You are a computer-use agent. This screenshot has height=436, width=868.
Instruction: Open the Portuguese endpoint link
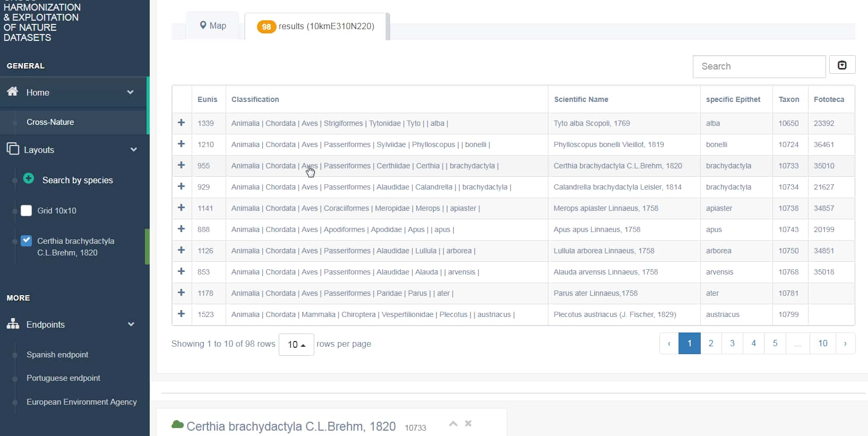(63, 378)
